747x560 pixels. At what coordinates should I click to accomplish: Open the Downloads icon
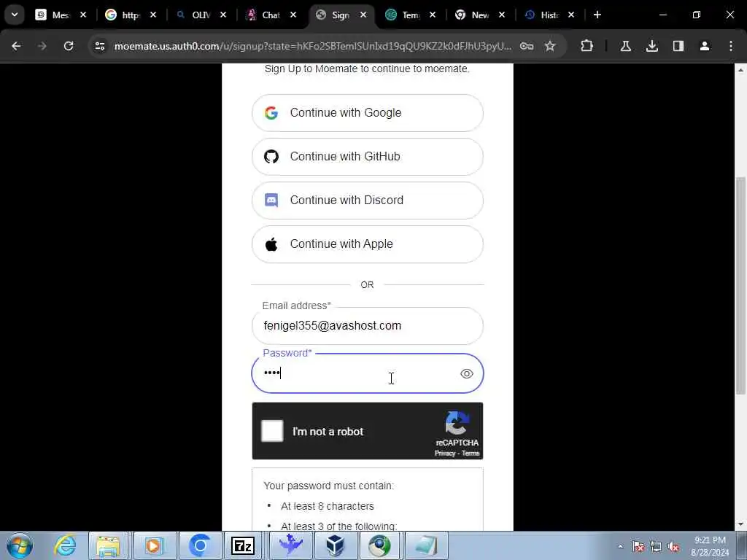coord(652,46)
